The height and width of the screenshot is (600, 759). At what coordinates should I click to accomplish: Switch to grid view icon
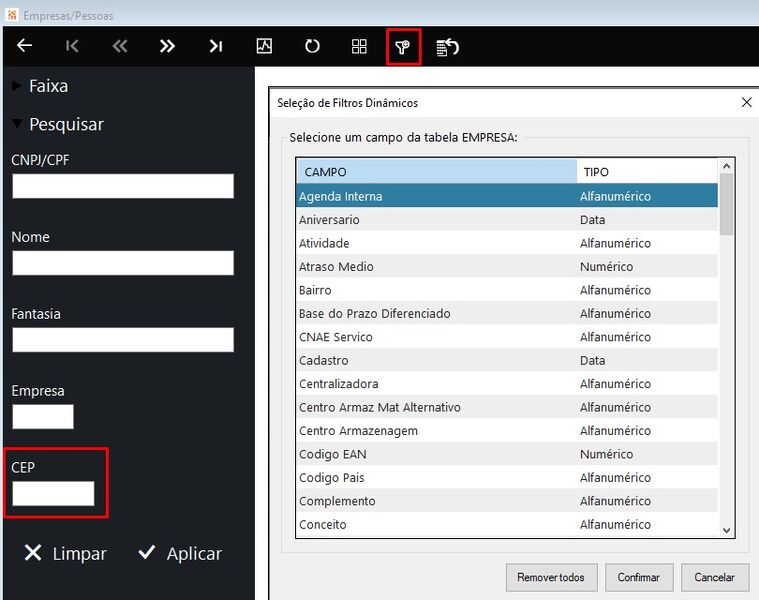(x=359, y=46)
